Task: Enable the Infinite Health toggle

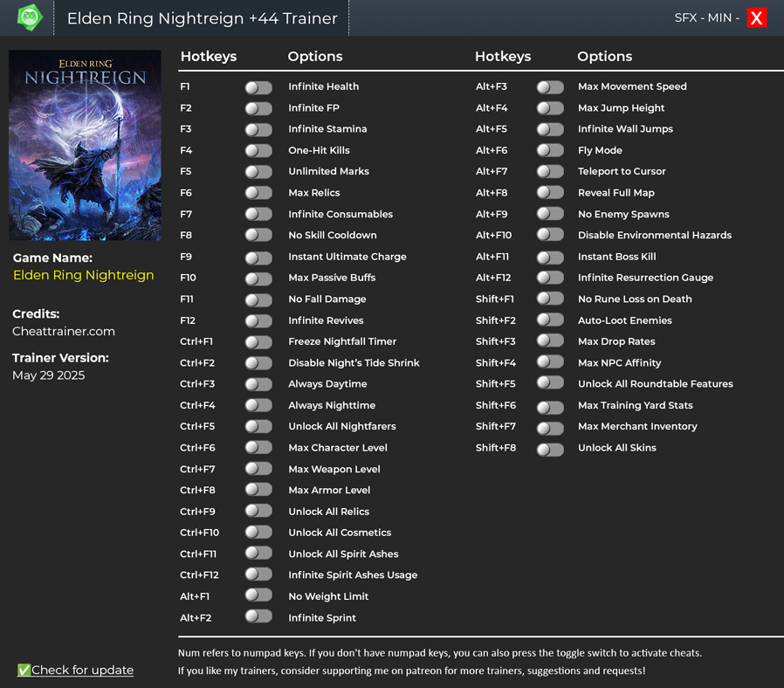Action: pos(258,87)
